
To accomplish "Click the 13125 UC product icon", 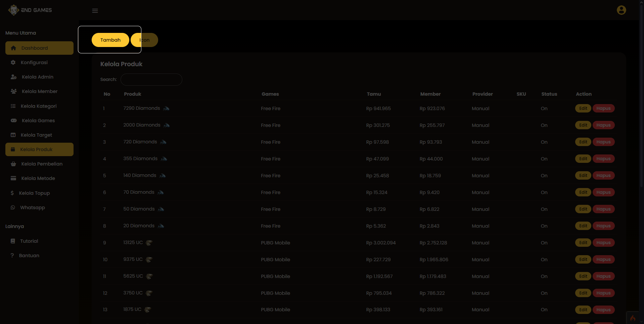I will pyautogui.click(x=149, y=243).
